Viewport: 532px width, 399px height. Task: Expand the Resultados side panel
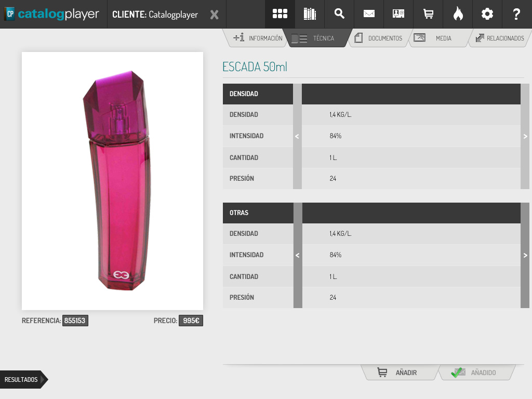(23, 379)
